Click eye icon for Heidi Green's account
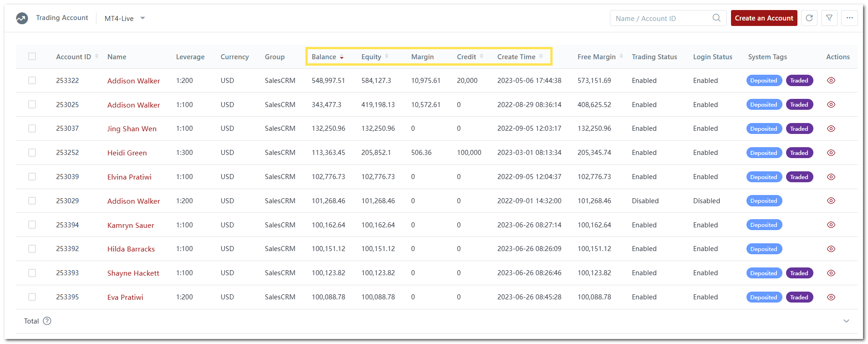This screenshot has height=344, width=868. [831, 153]
